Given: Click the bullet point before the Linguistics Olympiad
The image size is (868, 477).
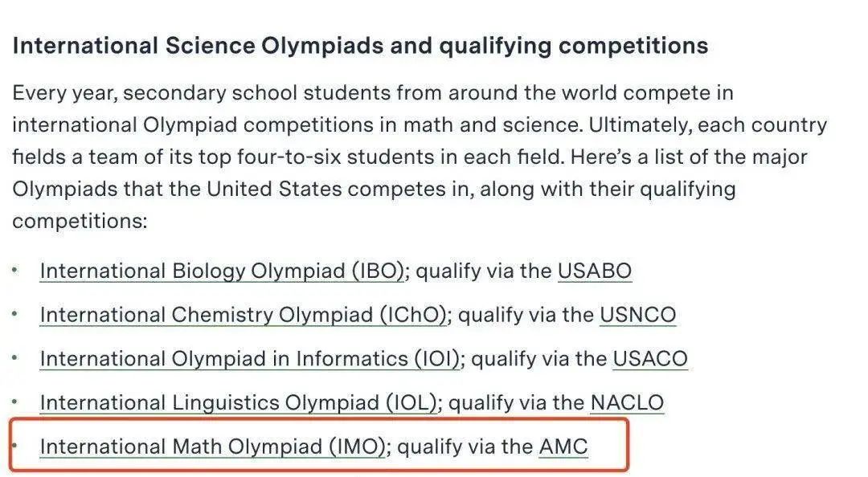Looking at the screenshot, I should (x=15, y=402).
